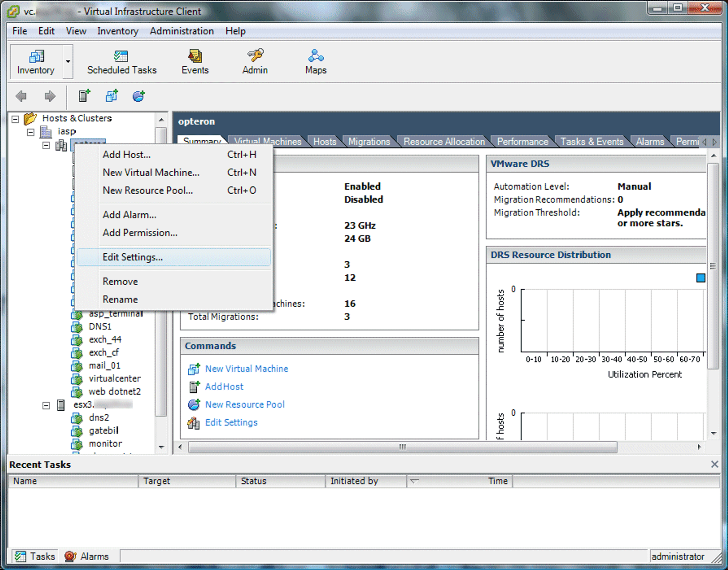Select the esx3 host icon
This screenshot has width=728, height=570.
point(61,405)
